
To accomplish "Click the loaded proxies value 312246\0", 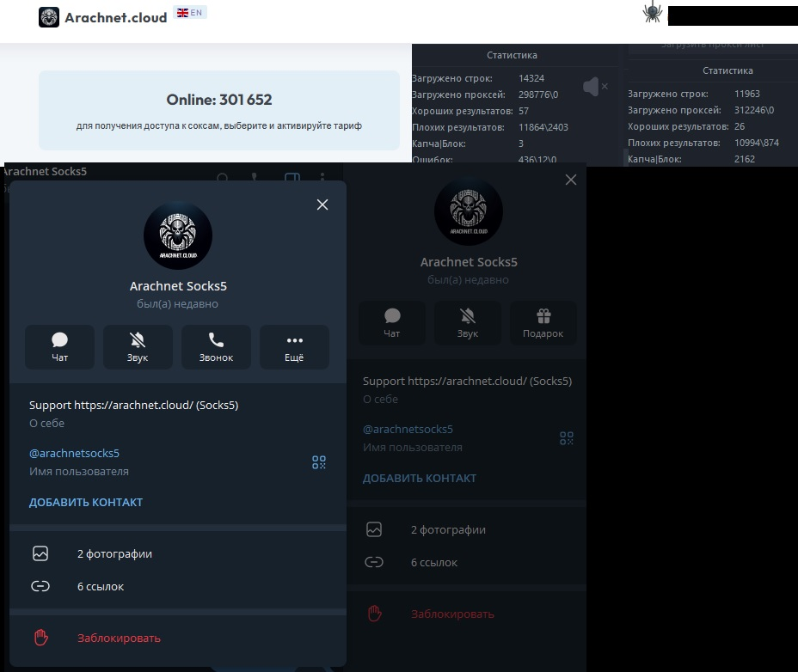I will coord(754,110).
